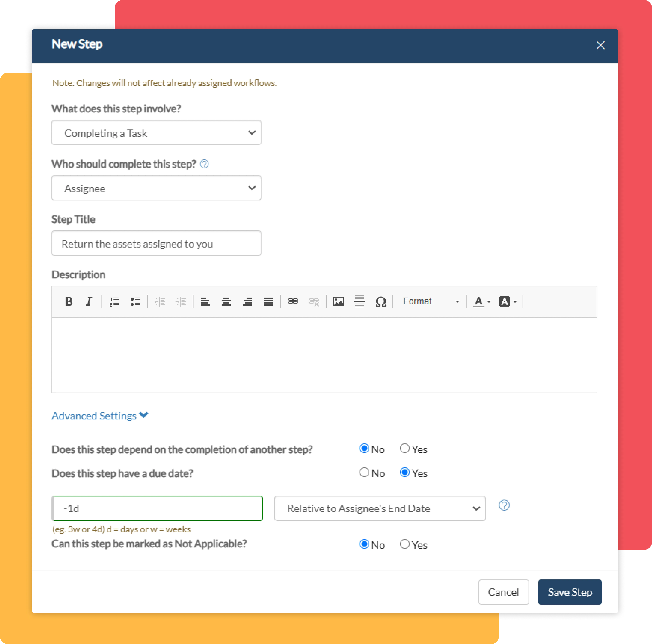Toggle bold formatting in description editor
Viewport: 652px width, 644px height.
69,301
